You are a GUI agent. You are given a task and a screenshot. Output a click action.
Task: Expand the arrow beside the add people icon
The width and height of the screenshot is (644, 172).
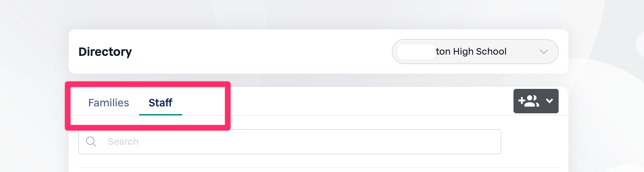(549, 101)
